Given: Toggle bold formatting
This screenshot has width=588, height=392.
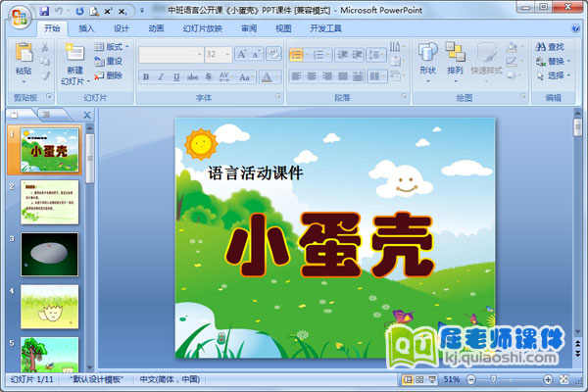Looking at the screenshot, I should (x=146, y=76).
